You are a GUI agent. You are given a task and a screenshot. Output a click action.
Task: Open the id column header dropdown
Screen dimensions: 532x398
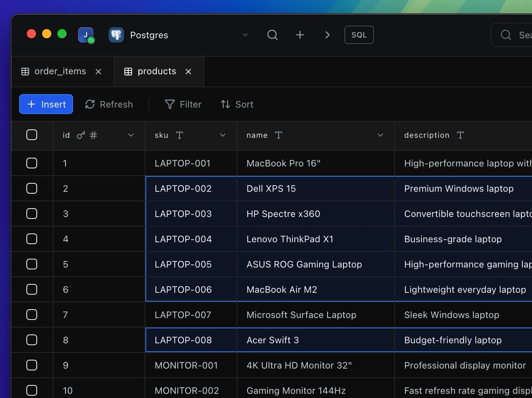(131, 135)
